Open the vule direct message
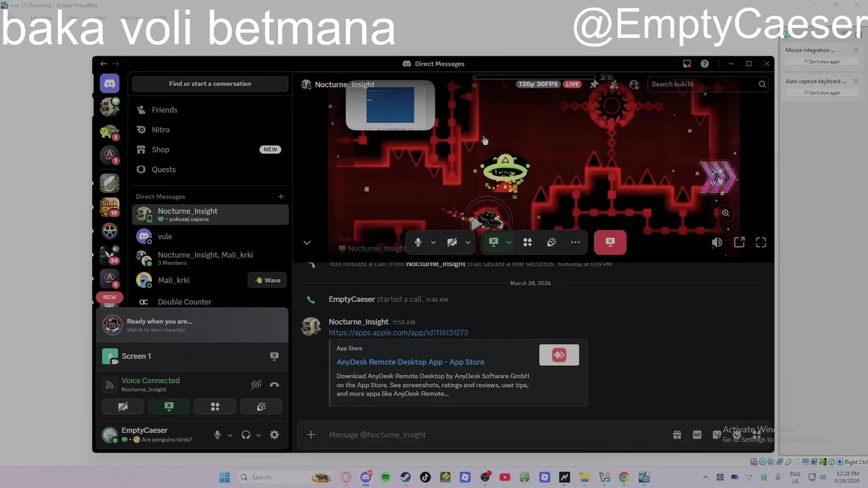The height and width of the screenshot is (488, 868). click(x=210, y=237)
